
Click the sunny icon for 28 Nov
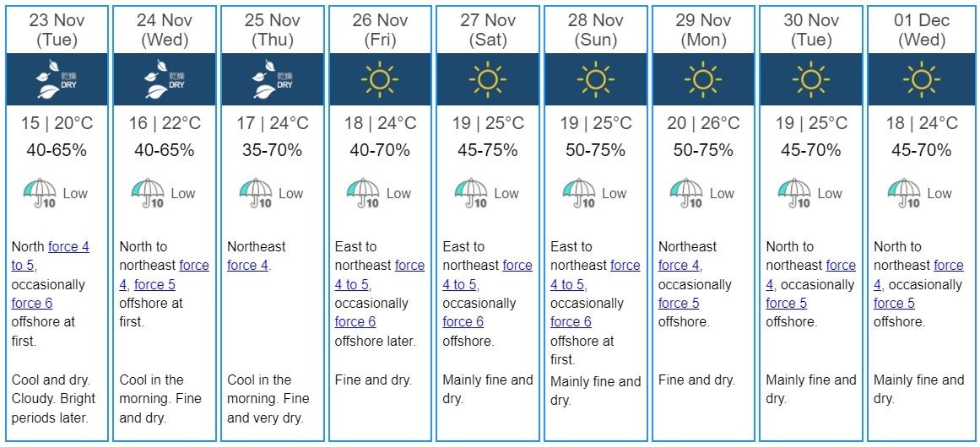point(595,80)
